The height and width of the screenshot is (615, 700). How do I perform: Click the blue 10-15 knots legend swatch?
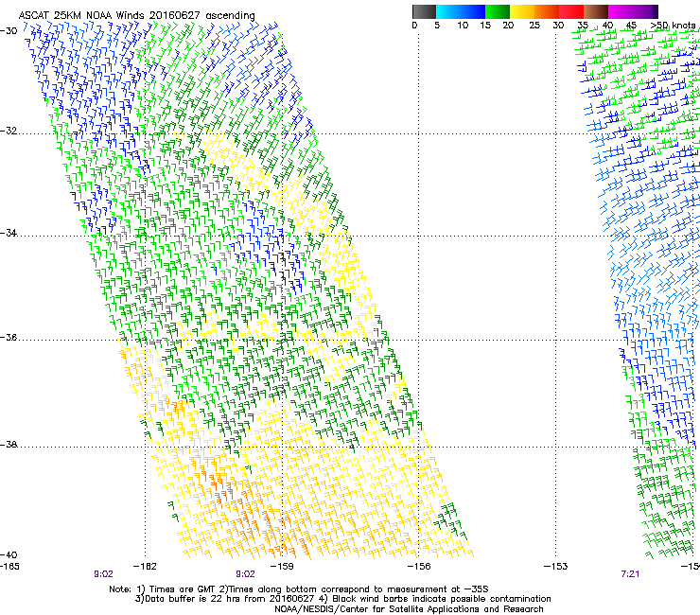tap(473, 11)
